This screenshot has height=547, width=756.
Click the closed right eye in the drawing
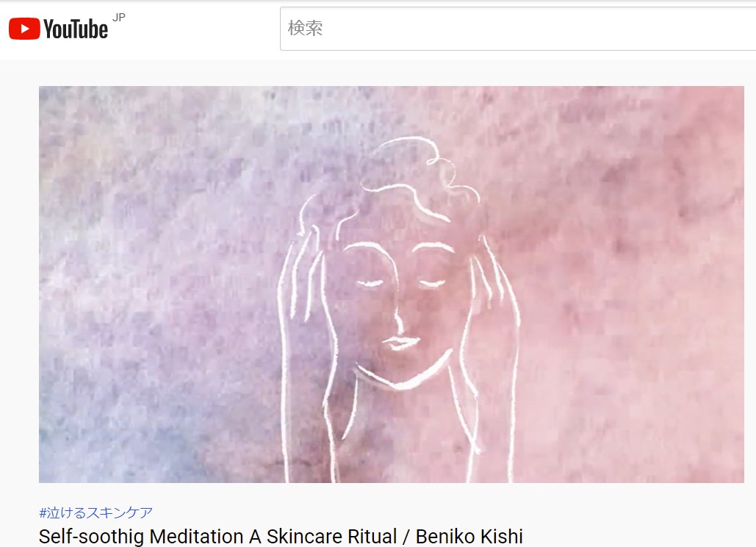(431, 283)
